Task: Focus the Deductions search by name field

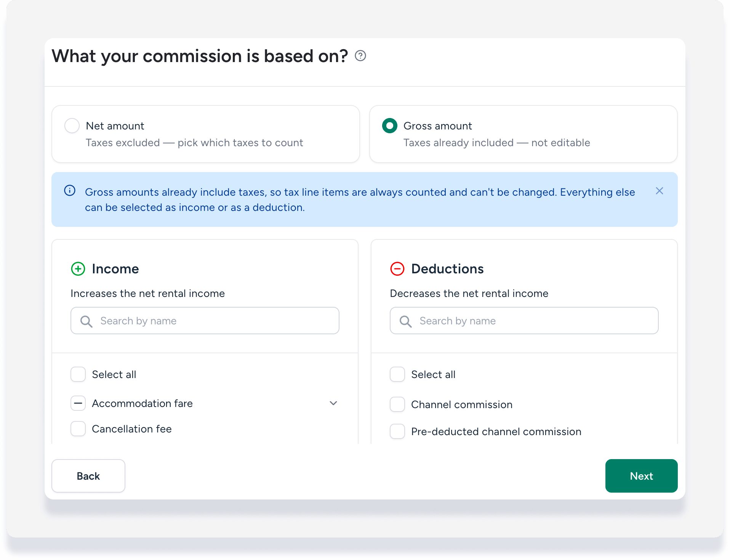Action: click(x=524, y=321)
